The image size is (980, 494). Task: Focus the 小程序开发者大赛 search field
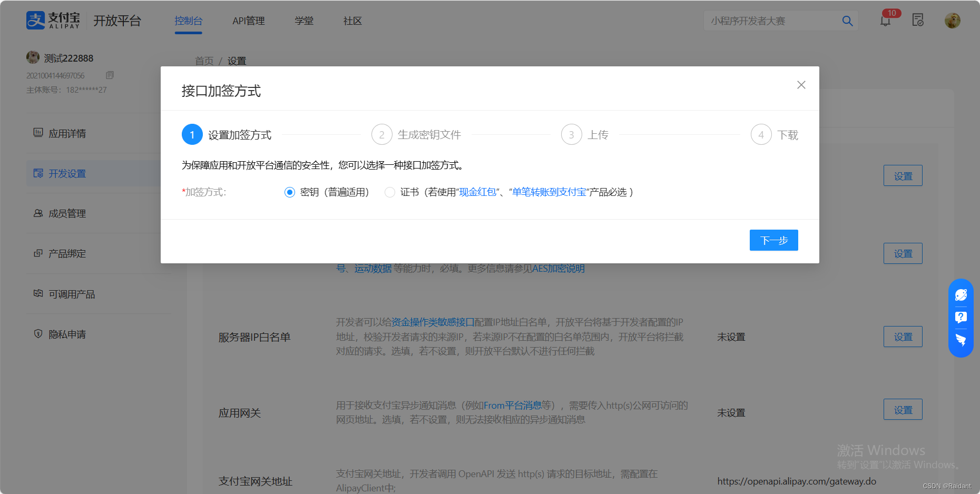coord(781,21)
